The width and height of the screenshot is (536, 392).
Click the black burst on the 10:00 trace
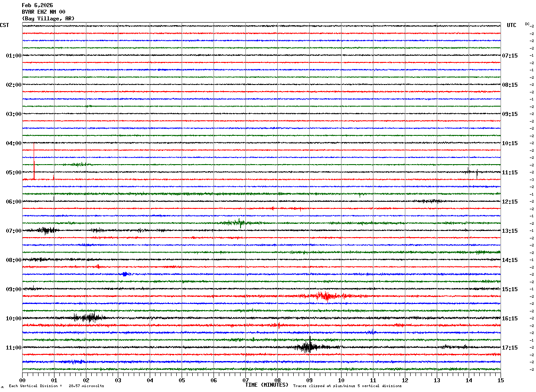[x=88, y=317]
